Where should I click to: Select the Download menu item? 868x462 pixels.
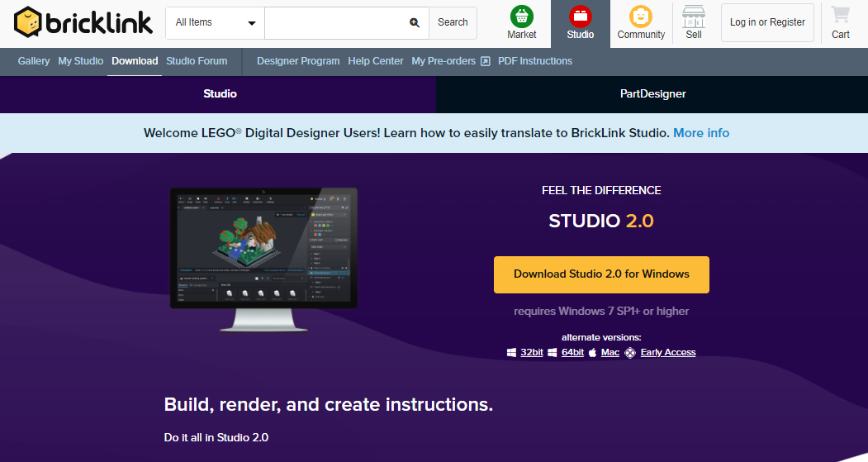(x=135, y=61)
